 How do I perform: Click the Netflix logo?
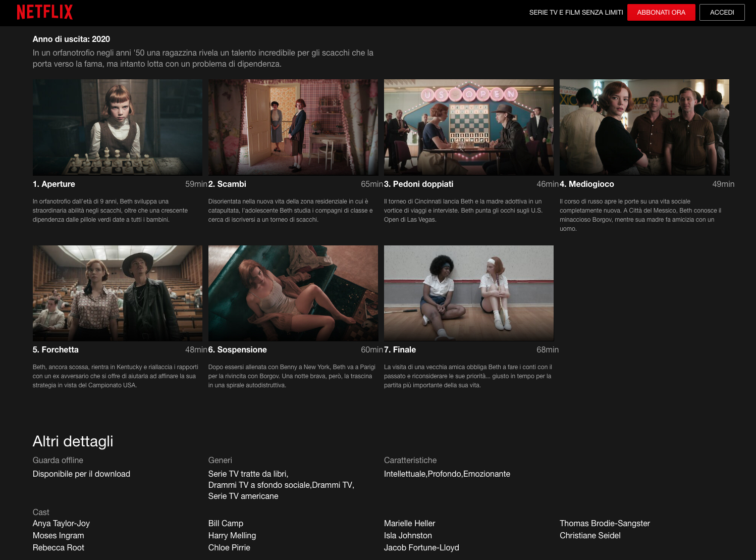[x=45, y=12]
